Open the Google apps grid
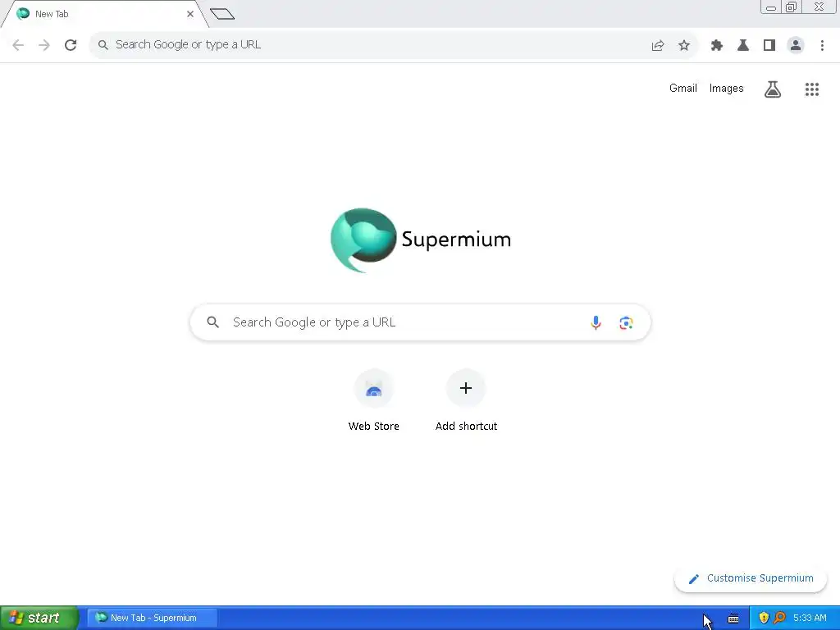Image resolution: width=840 pixels, height=630 pixels. [x=811, y=89]
